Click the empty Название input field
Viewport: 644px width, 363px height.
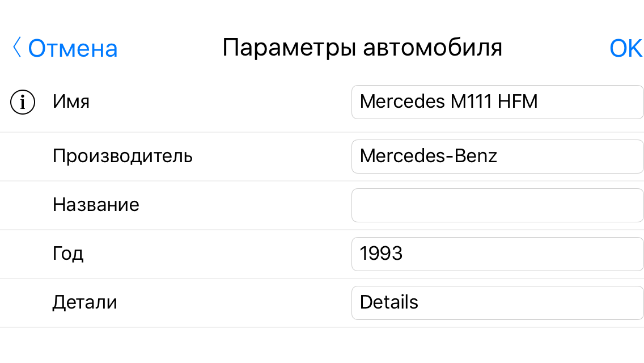click(497, 205)
